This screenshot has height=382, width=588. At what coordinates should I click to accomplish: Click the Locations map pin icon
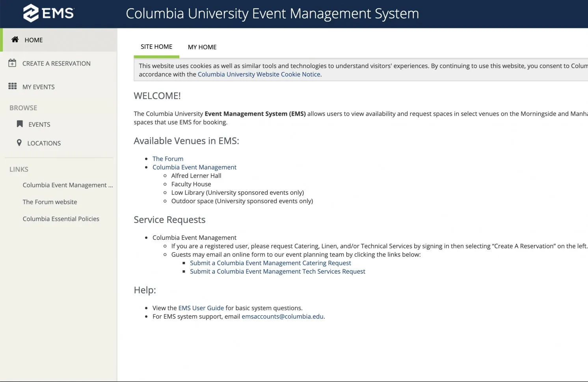coord(19,143)
